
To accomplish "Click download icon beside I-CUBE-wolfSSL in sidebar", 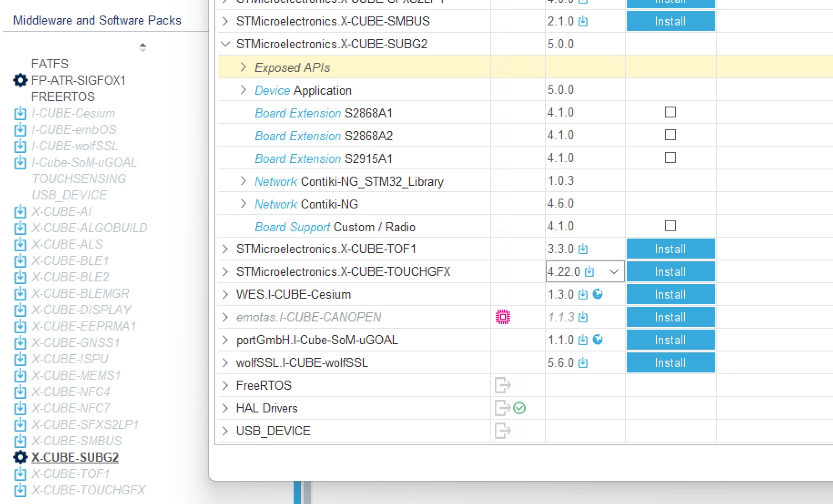I will (x=20, y=146).
